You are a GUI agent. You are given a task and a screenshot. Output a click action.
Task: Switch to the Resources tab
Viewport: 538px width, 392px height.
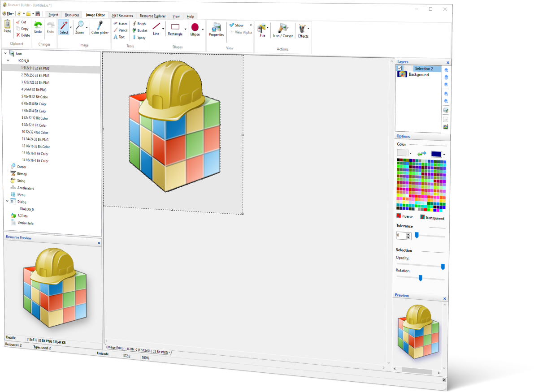pyautogui.click(x=72, y=15)
